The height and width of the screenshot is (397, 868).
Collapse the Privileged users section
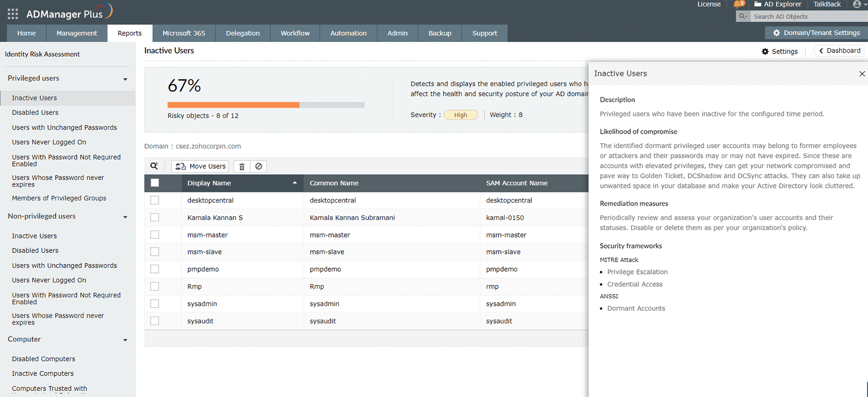pyautogui.click(x=125, y=79)
